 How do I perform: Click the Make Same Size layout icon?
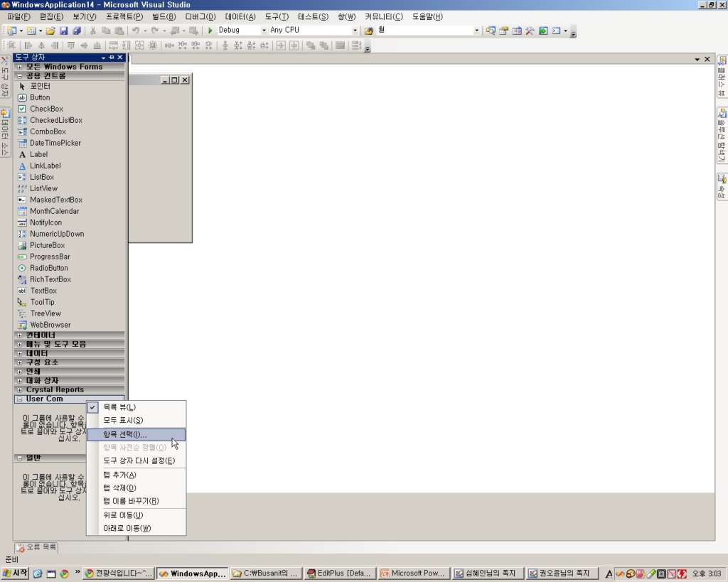139,45
